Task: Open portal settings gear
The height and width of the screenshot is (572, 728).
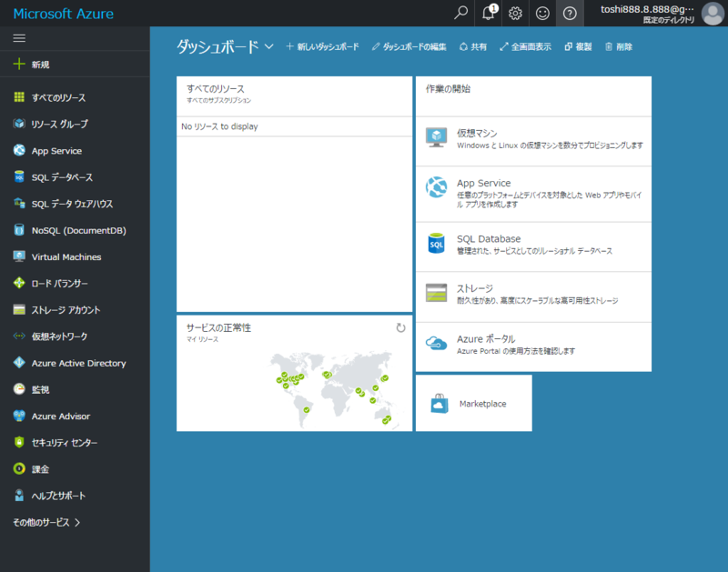Action: click(515, 14)
